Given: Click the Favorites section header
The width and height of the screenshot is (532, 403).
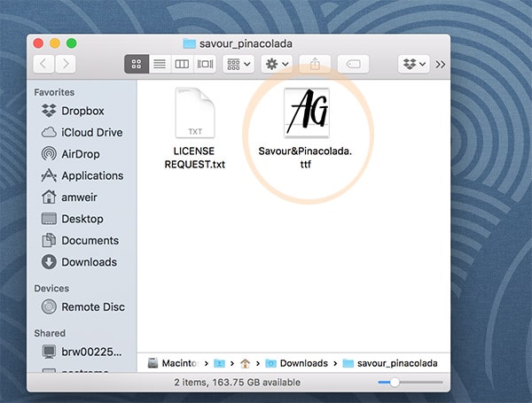Looking at the screenshot, I should tap(54, 92).
